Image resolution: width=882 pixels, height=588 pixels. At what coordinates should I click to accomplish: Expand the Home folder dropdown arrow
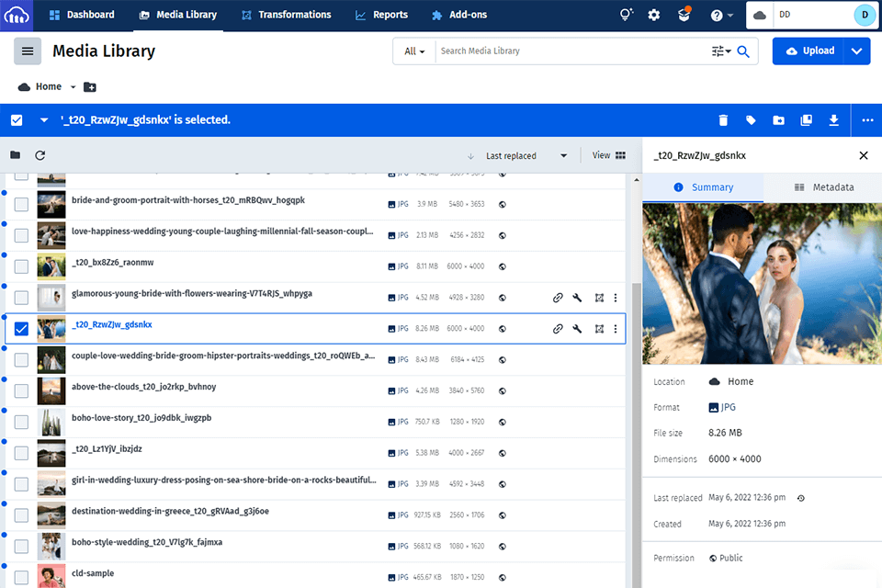pos(73,86)
